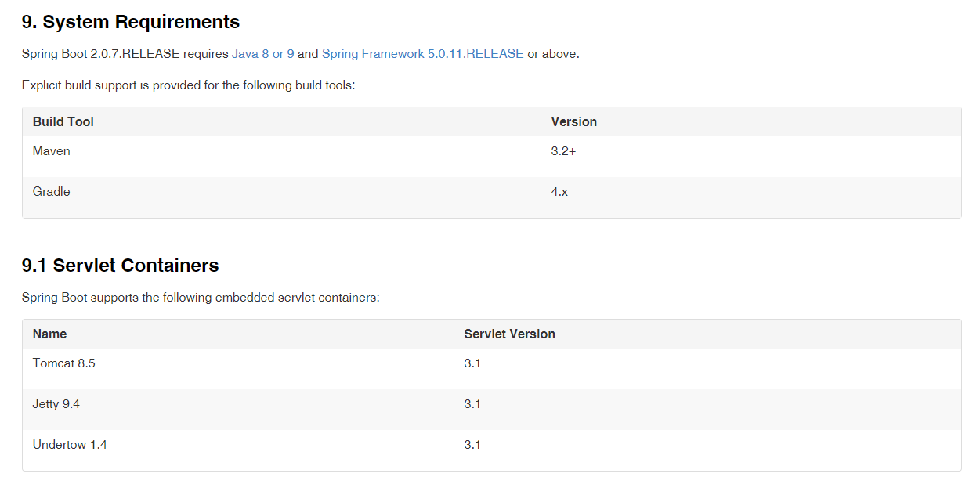Select the "3.2+" version cell
This screenshot has width=980, height=477.
pos(563,150)
